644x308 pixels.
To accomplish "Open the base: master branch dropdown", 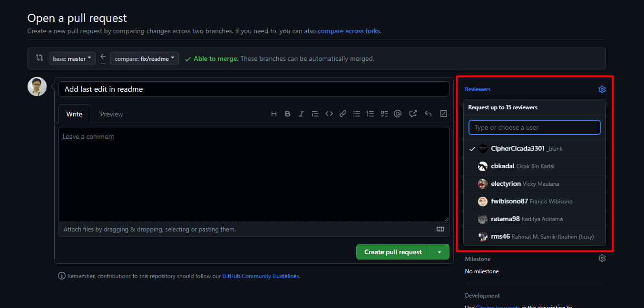I will point(72,59).
